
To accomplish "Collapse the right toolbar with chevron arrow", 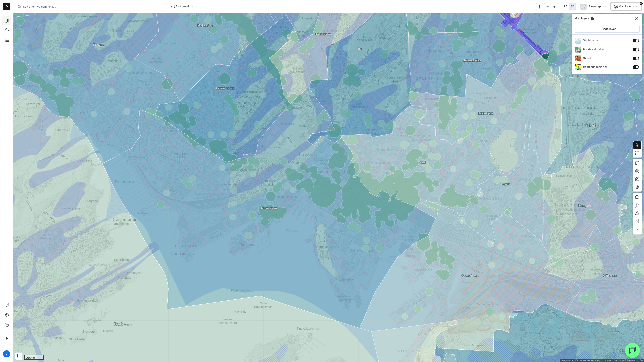I will [637, 230].
